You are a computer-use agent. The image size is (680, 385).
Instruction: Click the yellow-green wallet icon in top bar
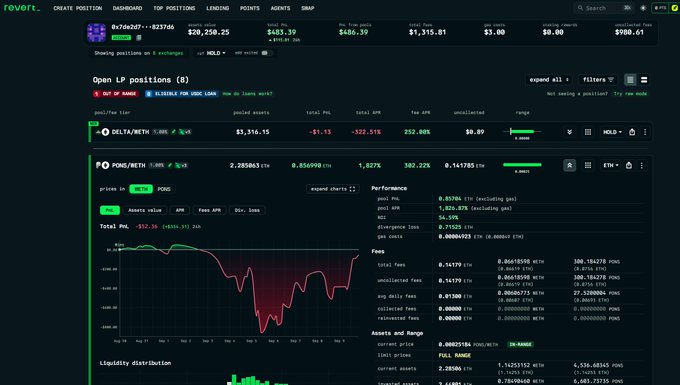click(x=675, y=8)
